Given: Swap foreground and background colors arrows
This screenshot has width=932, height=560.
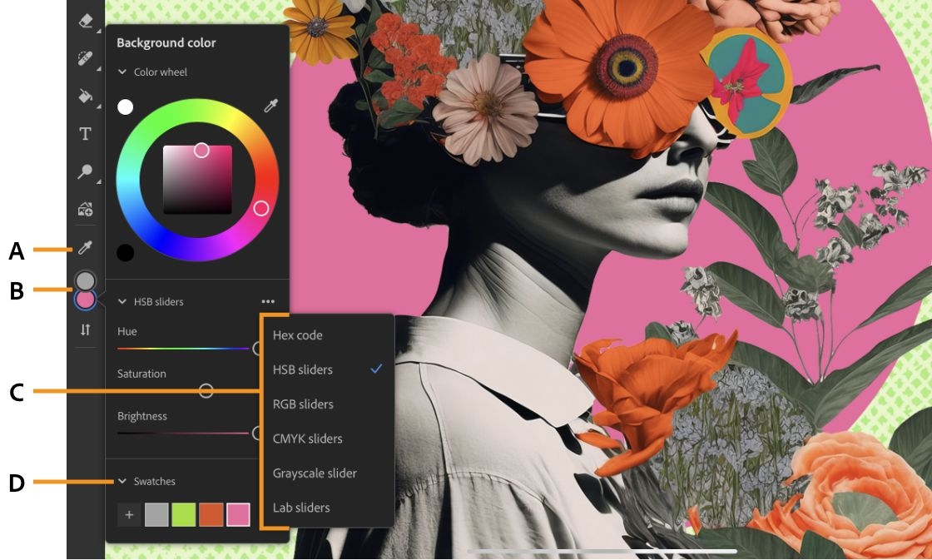Looking at the screenshot, I should 86,330.
